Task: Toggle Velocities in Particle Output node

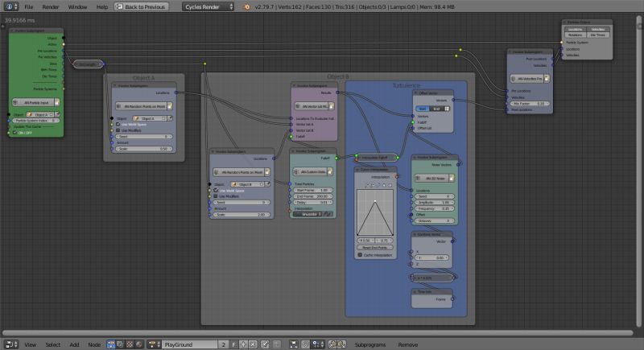Action: coord(598,29)
